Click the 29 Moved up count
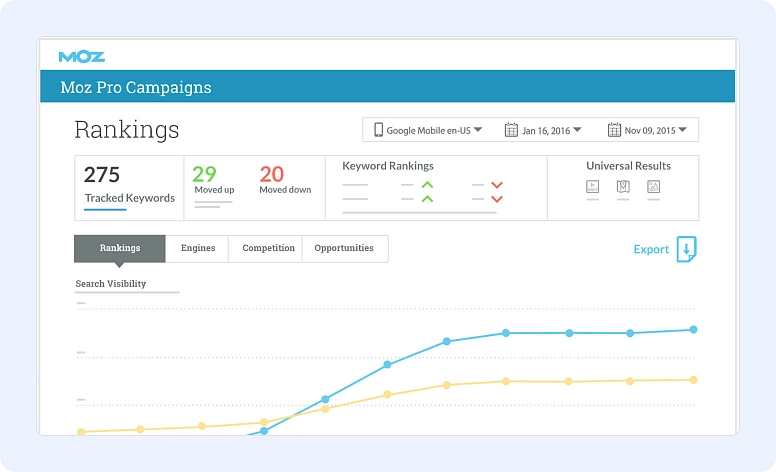This screenshot has width=776, height=472. [205, 174]
